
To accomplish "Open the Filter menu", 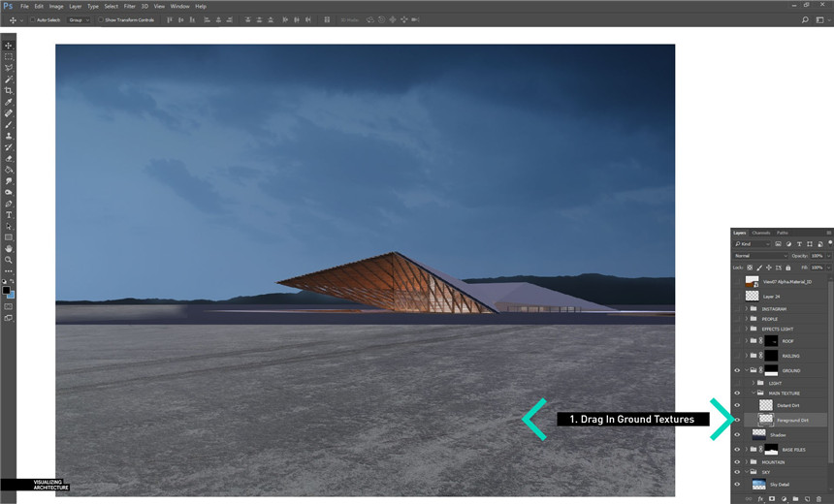I will 129,6.
